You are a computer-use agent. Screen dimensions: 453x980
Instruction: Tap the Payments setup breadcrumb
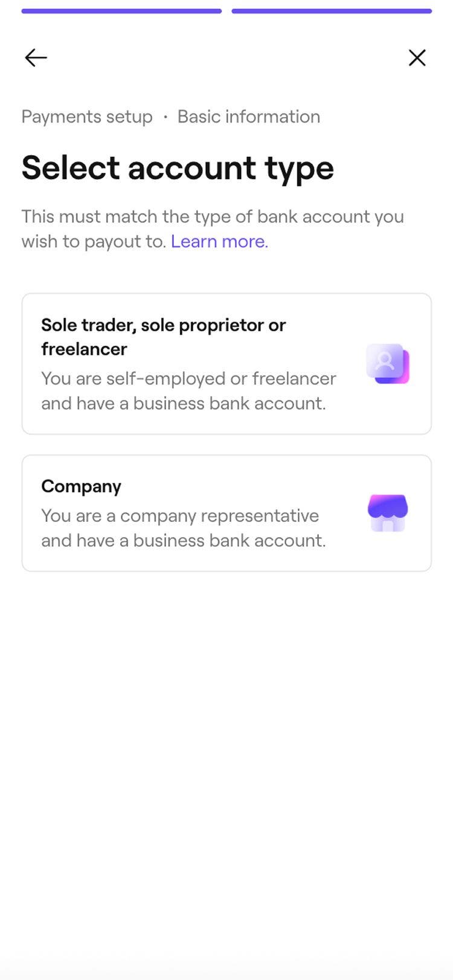pyautogui.click(x=86, y=116)
